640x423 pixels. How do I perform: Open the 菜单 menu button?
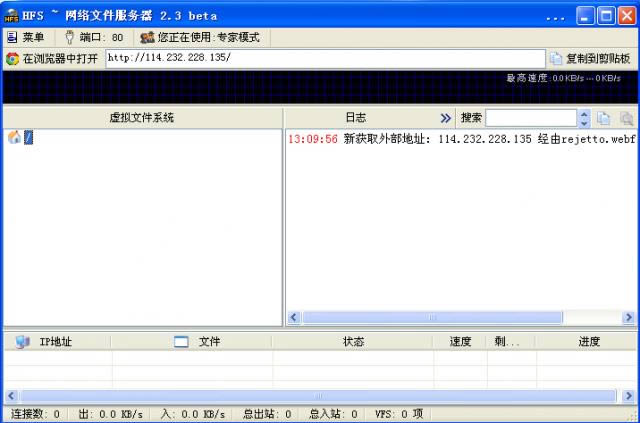click(x=27, y=38)
